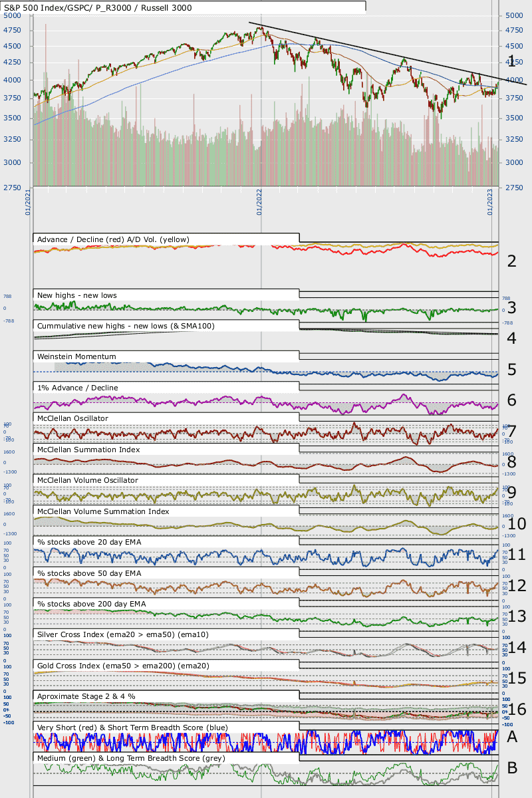
Task: Click 2750 on the left price axis
Action: click(13, 188)
